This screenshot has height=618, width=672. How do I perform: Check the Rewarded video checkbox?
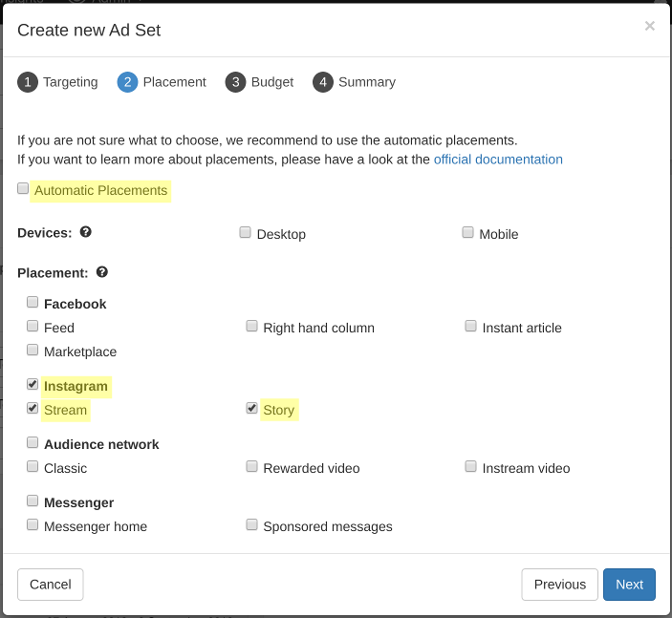click(x=251, y=467)
